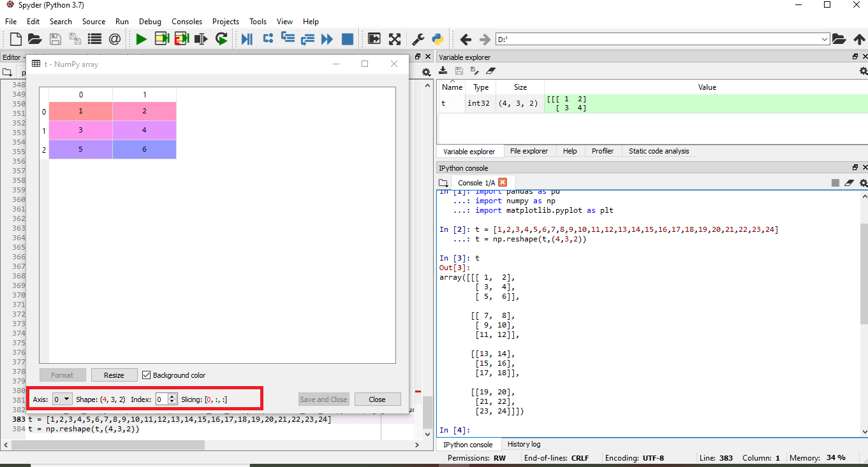Click the Resize button in the array viewer
Screen dimensions: 868x467
(114, 375)
